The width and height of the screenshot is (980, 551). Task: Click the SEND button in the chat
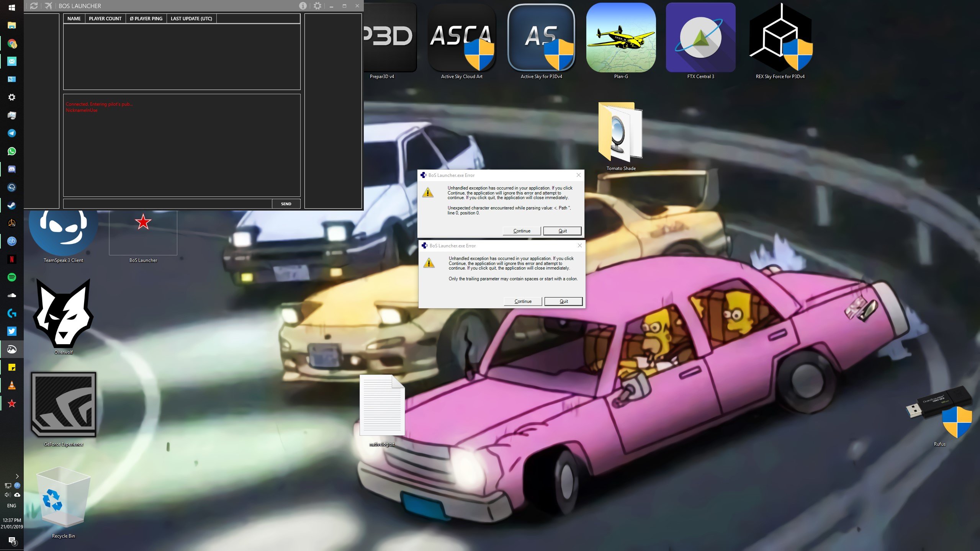point(286,204)
